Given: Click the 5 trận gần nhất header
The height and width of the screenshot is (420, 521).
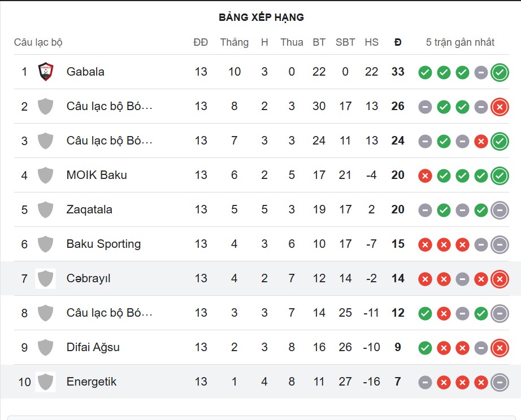Looking at the screenshot, I should pyautogui.click(x=460, y=42).
